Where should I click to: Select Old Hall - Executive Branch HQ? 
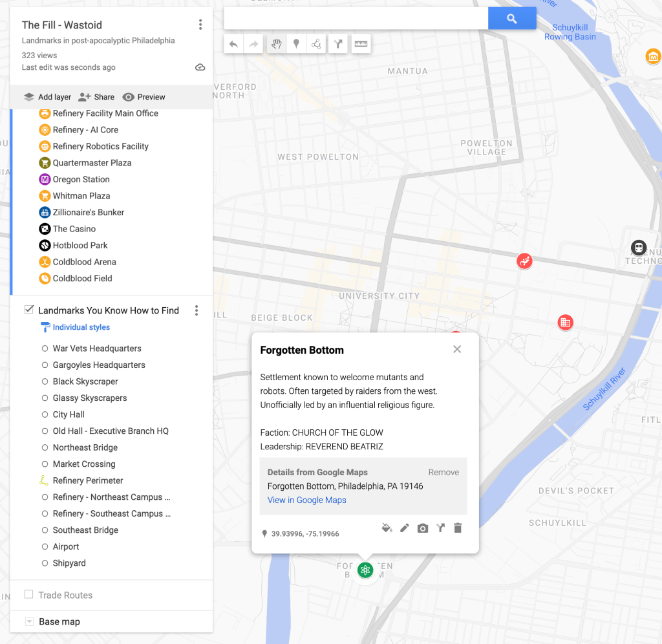pyautogui.click(x=110, y=431)
